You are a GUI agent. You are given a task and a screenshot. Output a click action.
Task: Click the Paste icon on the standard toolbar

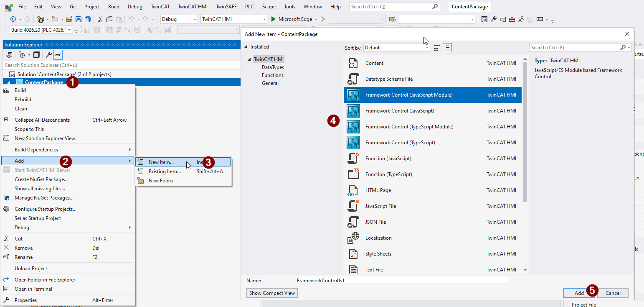coord(119,19)
